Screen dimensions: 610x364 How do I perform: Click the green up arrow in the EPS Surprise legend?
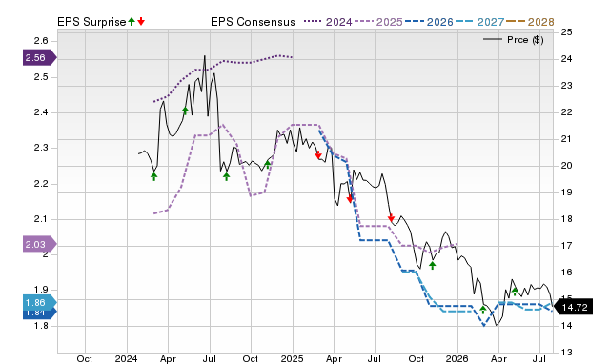(132, 22)
